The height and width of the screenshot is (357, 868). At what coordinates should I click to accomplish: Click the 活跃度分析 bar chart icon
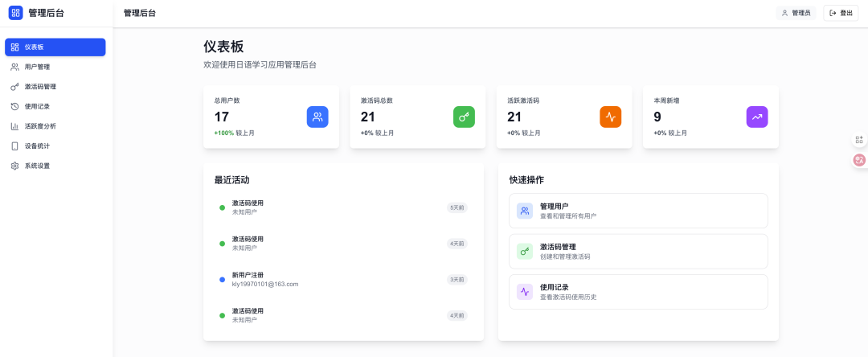[x=15, y=126]
